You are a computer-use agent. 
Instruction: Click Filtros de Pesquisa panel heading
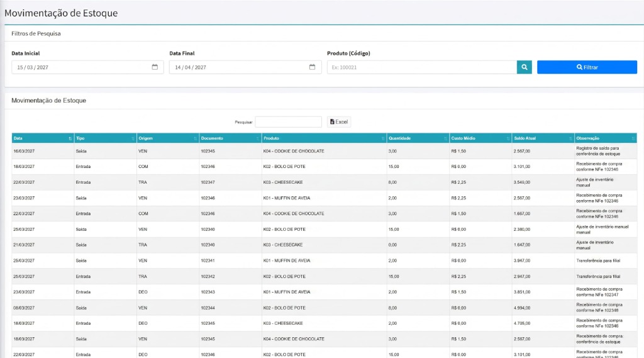click(x=36, y=34)
